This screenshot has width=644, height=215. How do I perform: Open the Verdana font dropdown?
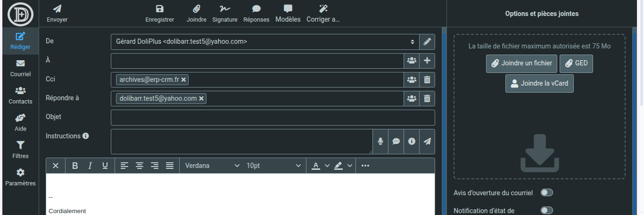tap(212, 166)
